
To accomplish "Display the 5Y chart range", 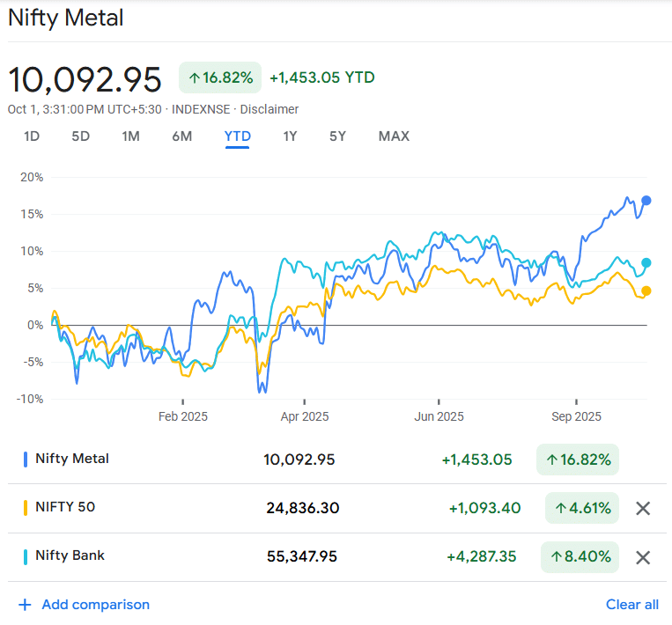I will (337, 136).
